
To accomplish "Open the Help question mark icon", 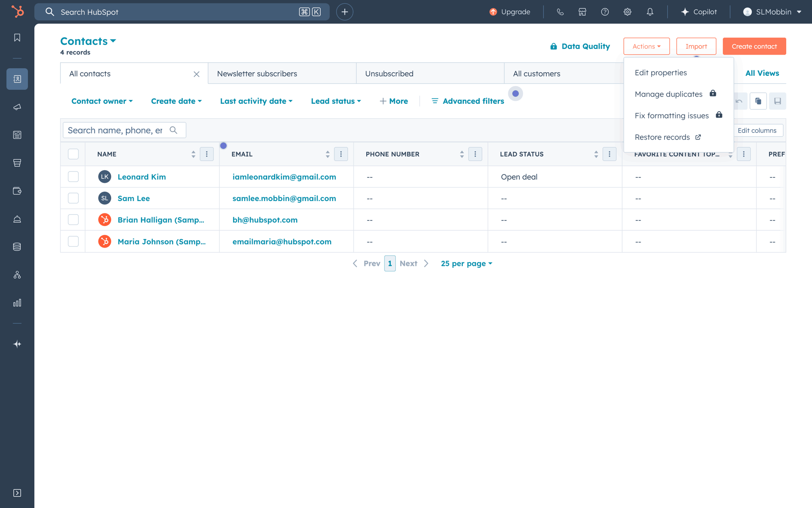I will point(605,12).
